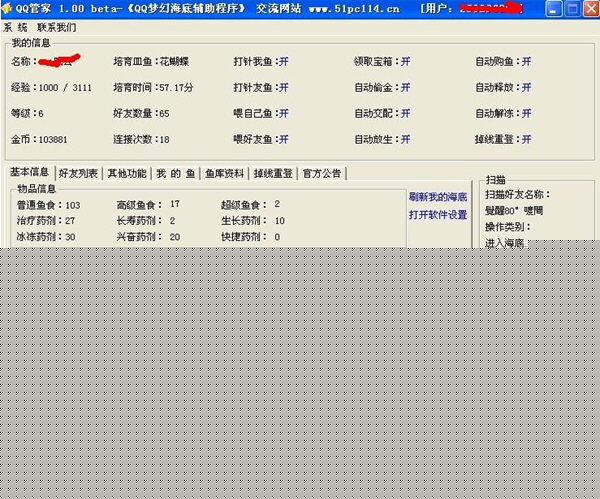
Task: Toggle 喂好友鱼 status 开
Action: [284, 140]
